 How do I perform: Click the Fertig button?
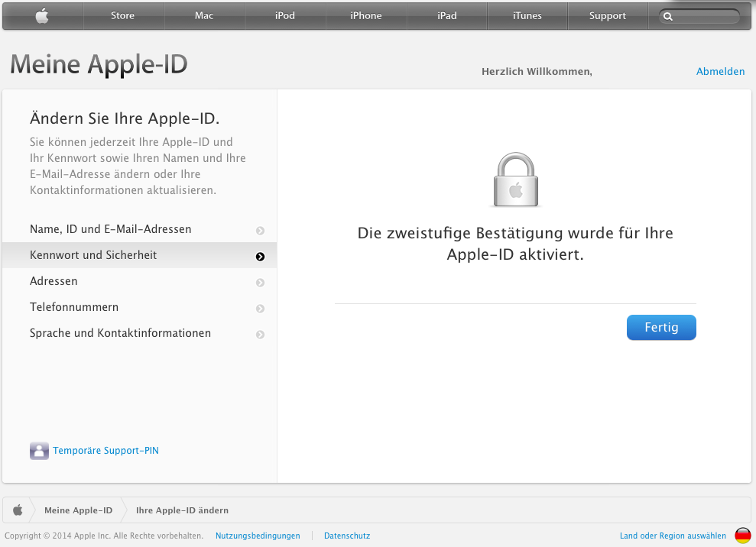pyautogui.click(x=661, y=327)
